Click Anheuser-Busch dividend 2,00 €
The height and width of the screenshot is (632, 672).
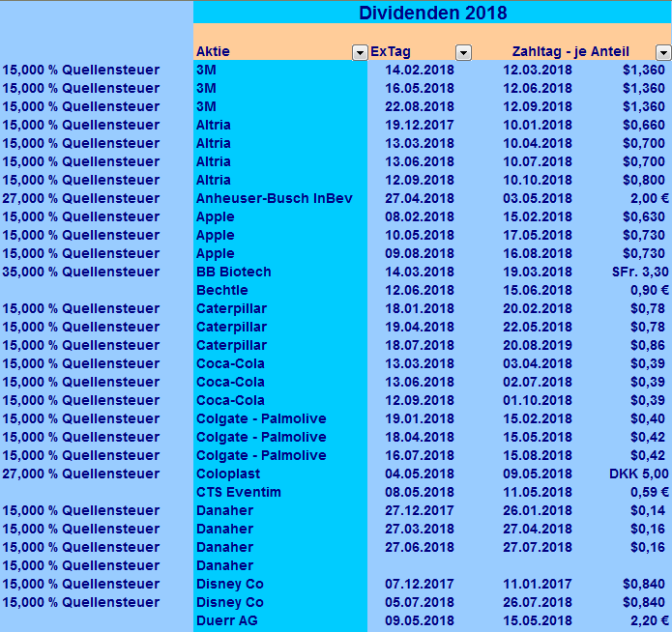[x=650, y=198]
